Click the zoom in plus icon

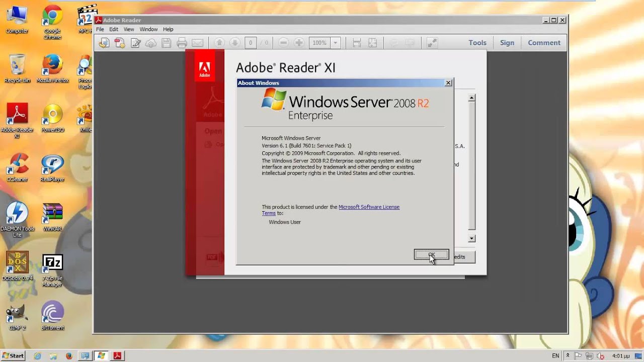coord(299,43)
